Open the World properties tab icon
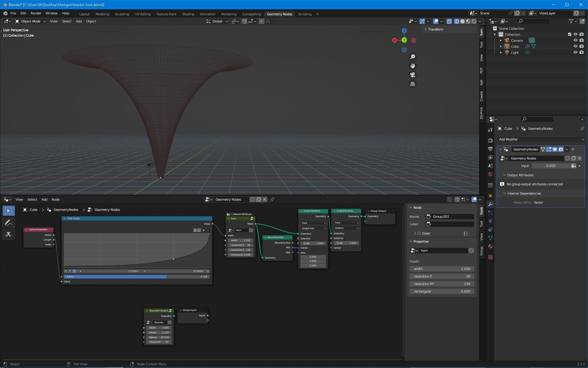 490,174
